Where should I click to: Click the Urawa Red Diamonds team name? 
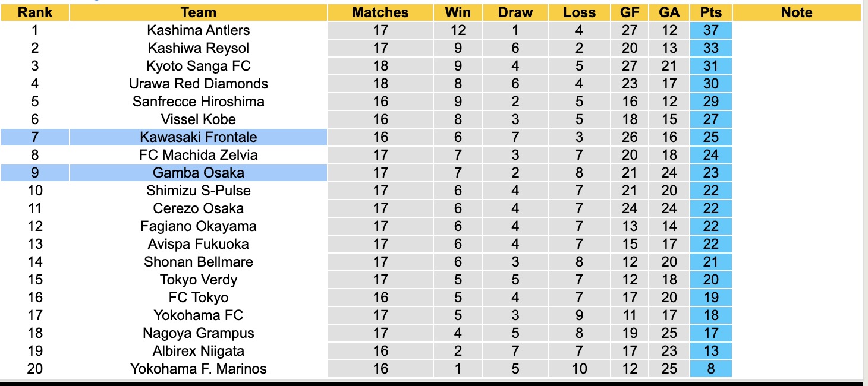pos(199,84)
